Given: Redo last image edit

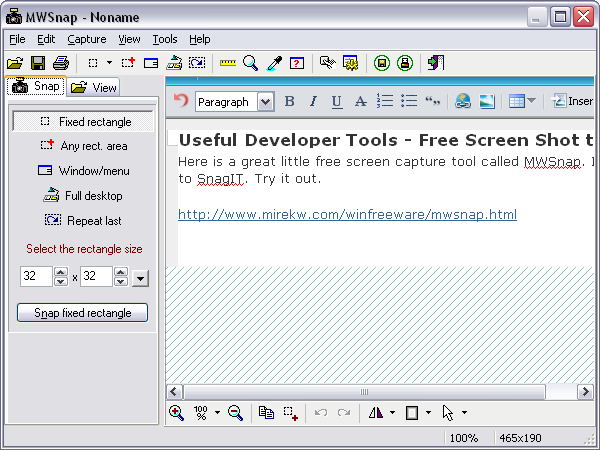Looking at the screenshot, I should click(x=344, y=412).
